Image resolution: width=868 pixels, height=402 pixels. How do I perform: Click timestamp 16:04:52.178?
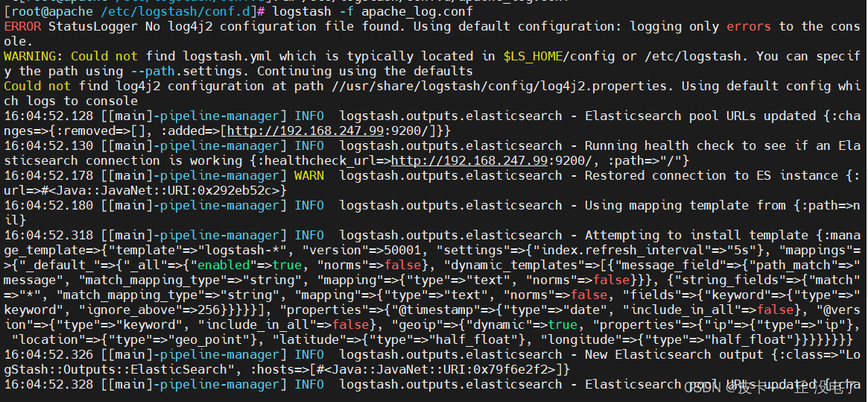click(48, 176)
